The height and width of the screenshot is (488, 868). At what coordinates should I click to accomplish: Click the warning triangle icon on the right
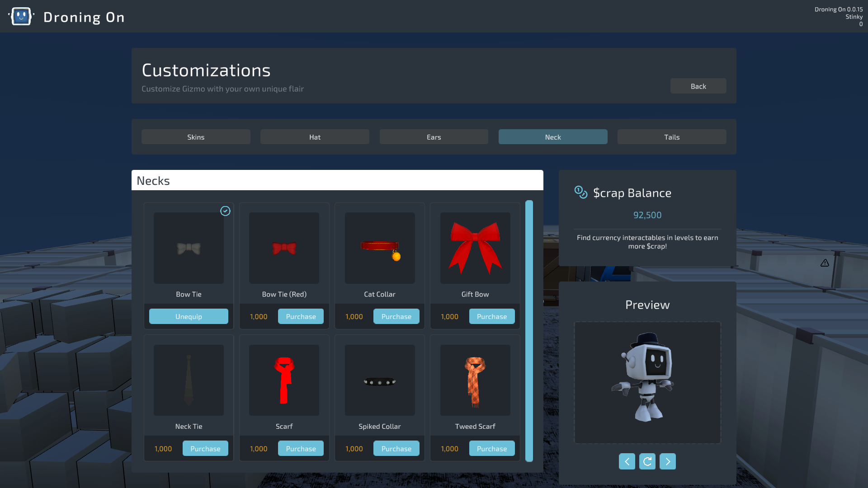825,263
